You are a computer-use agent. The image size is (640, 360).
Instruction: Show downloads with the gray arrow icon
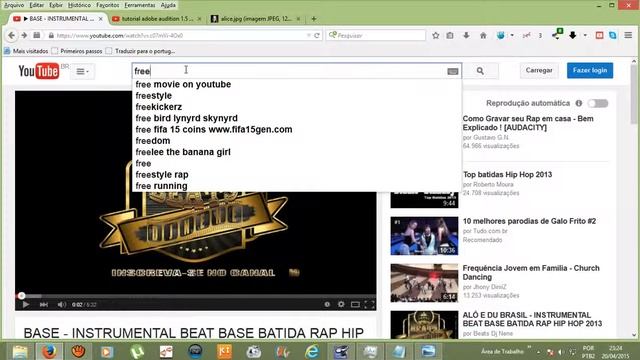[x=466, y=36]
